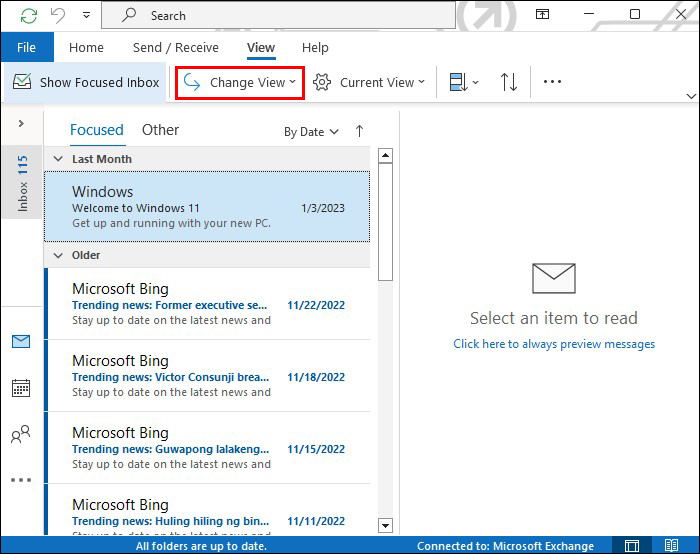700x554 pixels.
Task: Click the sort direction up arrow
Action: click(359, 131)
